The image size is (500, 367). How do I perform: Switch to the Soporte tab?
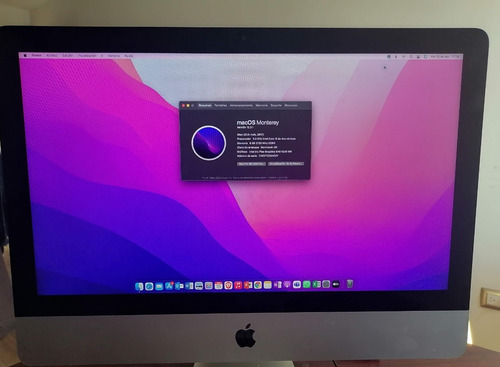coord(276,105)
